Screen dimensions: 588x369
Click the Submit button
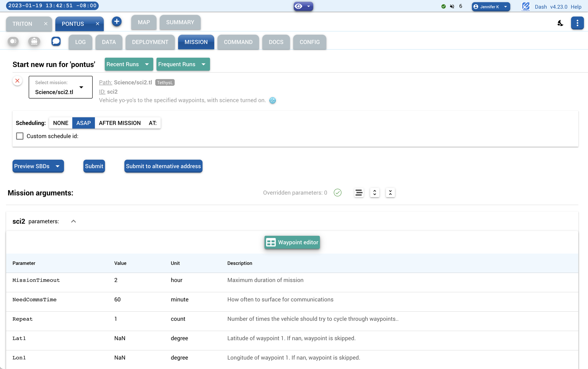(94, 166)
